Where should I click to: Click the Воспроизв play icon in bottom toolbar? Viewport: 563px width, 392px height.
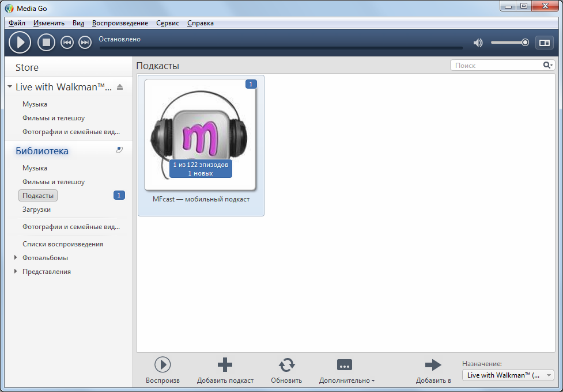(163, 365)
